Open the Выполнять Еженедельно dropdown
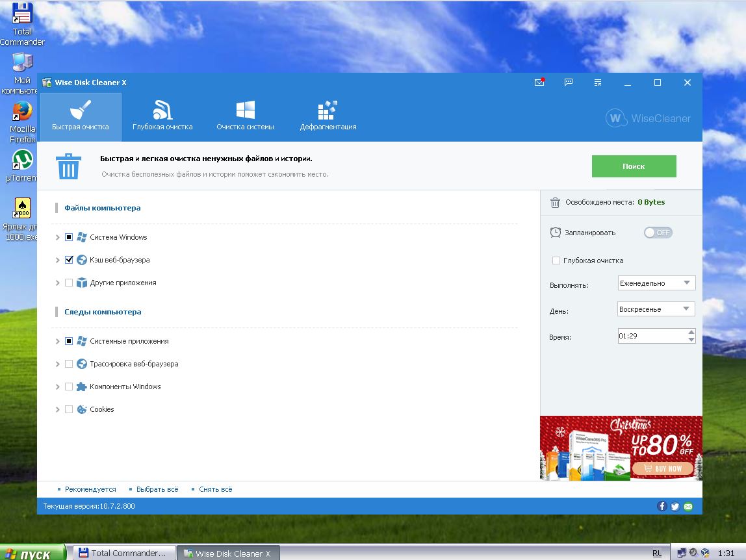This screenshot has height=560, width=746. (656, 283)
